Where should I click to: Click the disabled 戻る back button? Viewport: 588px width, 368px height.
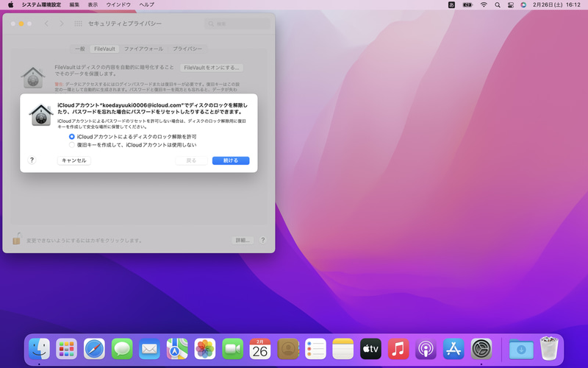point(191,160)
